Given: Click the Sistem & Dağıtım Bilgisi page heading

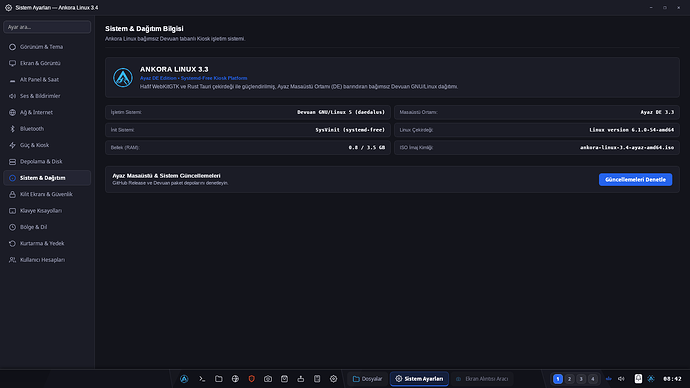Looking at the screenshot, I should (x=144, y=29).
